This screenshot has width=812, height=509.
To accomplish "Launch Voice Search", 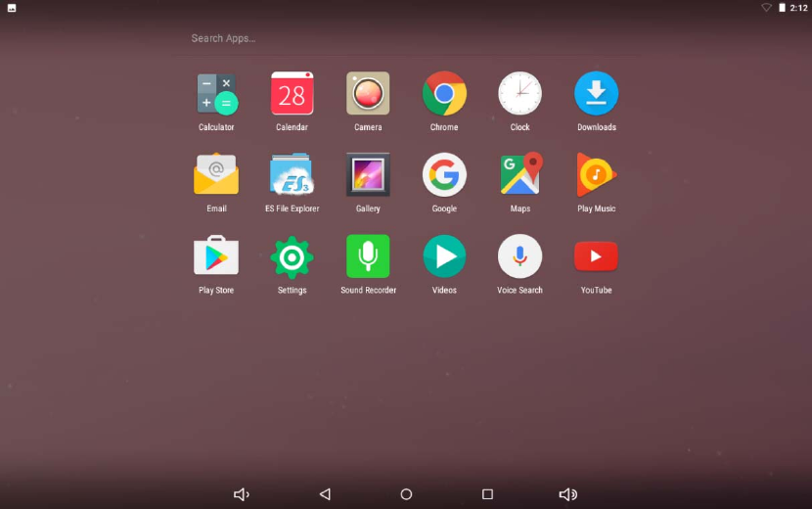I will point(519,256).
